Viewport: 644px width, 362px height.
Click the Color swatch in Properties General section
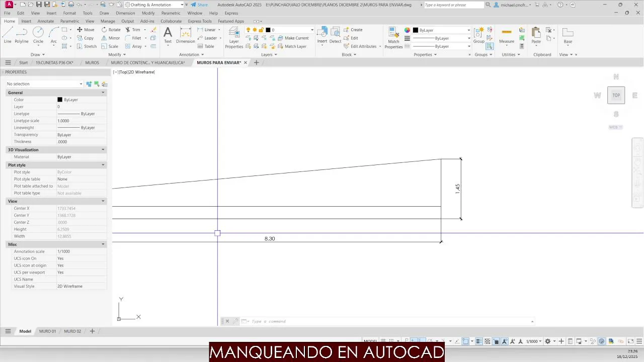(60, 100)
